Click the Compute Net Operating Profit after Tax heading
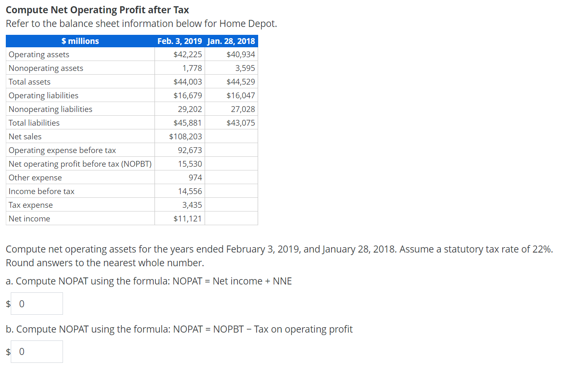 (x=97, y=10)
